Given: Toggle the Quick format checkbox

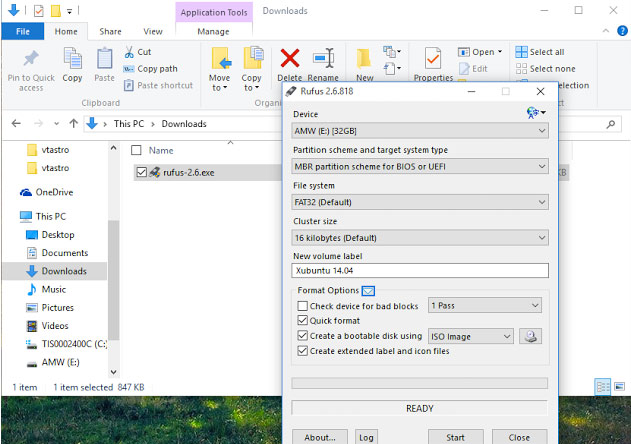Looking at the screenshot, I should point(303,320).
